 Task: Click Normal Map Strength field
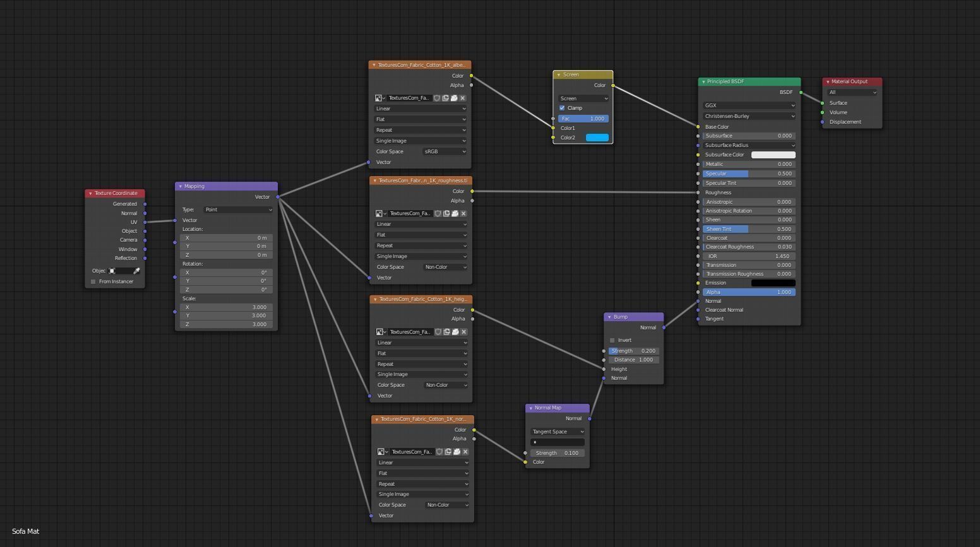[558, 453]
